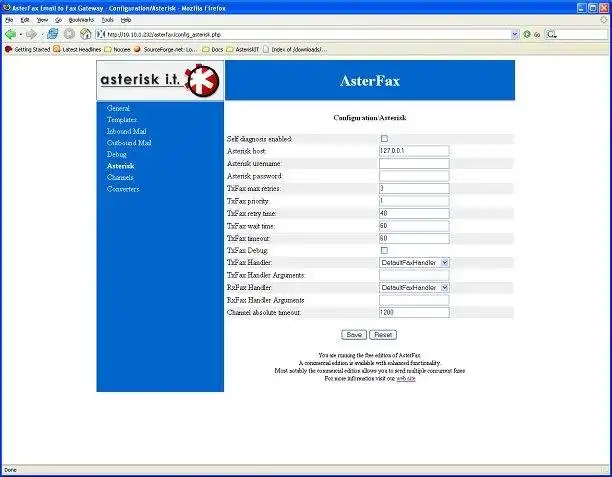Screen dimensions: 612x477
Task: Click the Channel absolute timeout field
Action: click(414, 312)
